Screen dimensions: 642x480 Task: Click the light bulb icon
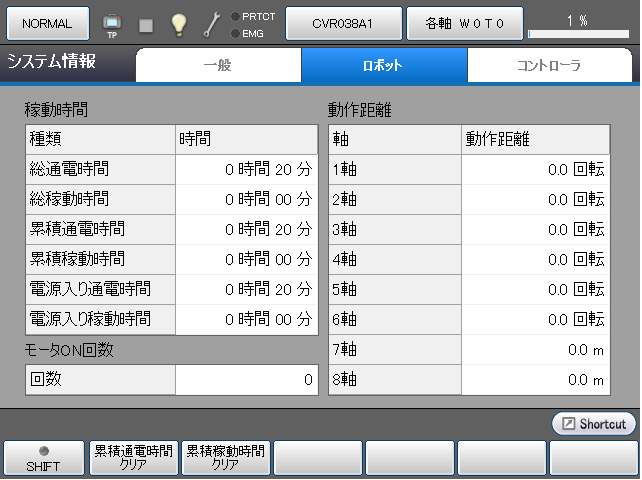click(179, 23)
